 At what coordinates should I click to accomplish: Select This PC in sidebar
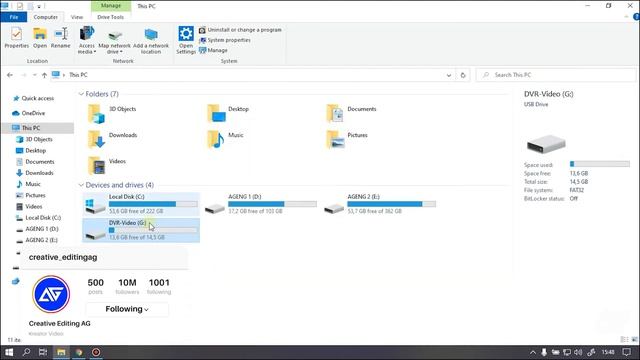[38, 128]
